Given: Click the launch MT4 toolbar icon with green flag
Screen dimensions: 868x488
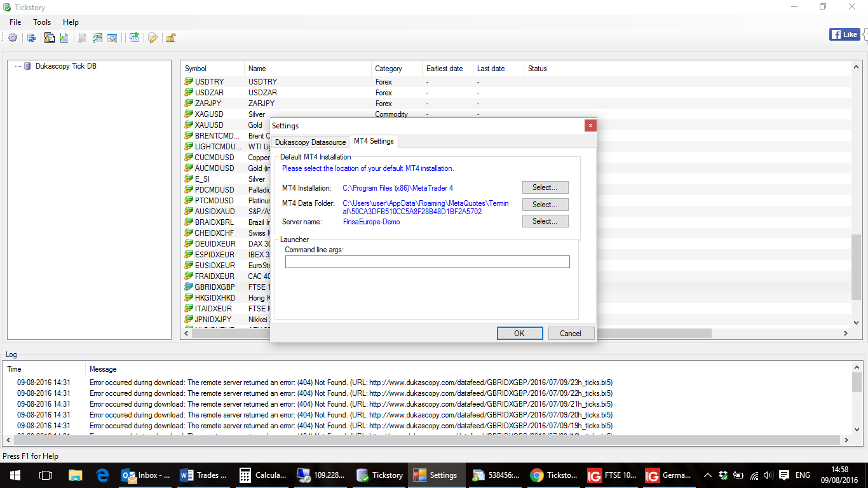Looking at the screenshot, I should point(134,38).
